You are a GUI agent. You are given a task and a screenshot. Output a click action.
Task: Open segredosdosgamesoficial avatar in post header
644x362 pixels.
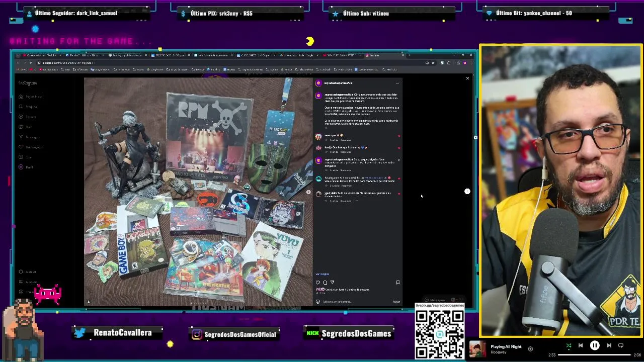click(318, 83)
